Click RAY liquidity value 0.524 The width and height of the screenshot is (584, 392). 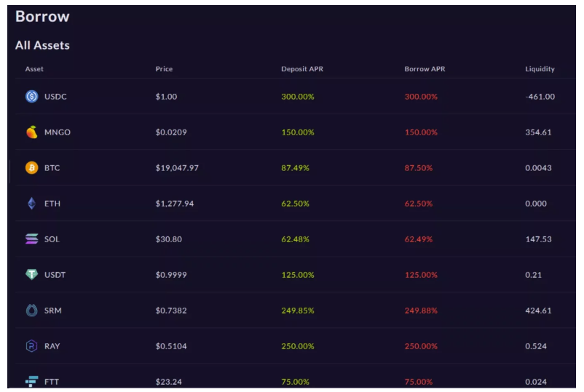tap(536, 346)
